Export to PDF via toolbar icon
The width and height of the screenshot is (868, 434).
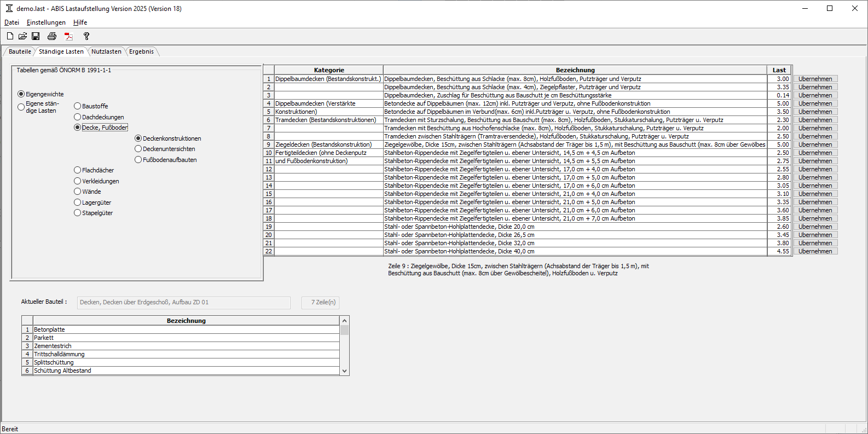(x=69, y=36)
